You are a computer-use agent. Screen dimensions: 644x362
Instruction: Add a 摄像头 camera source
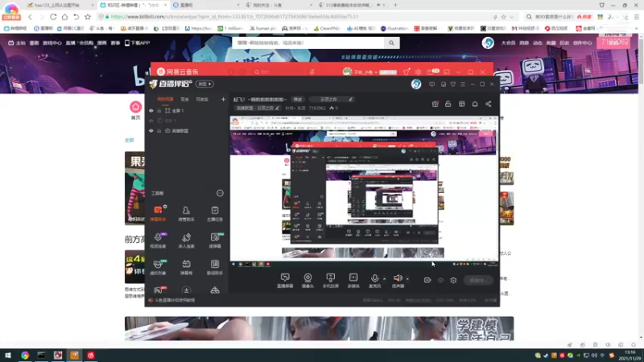pyautogui.click(x=308, y=281)
